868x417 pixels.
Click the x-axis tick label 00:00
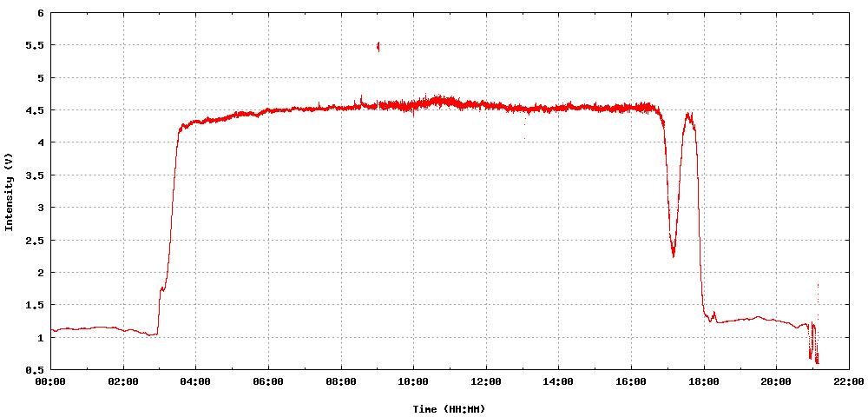[x=51, y=382]
